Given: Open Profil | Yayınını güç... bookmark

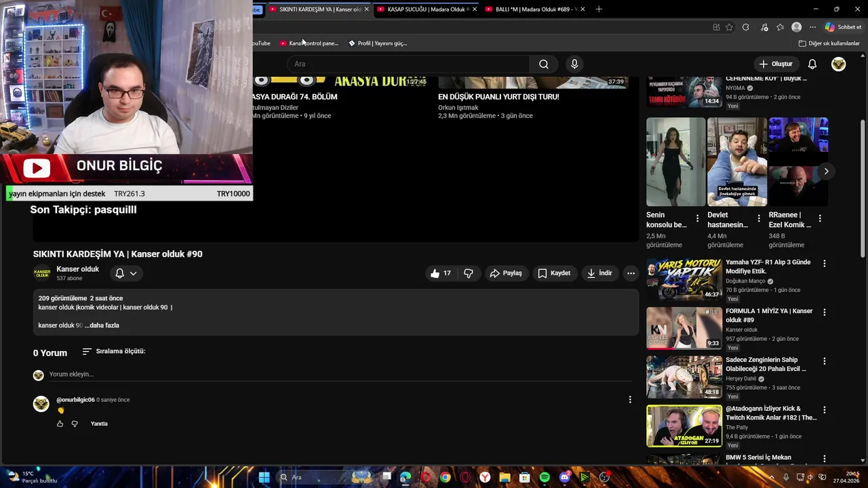Looking at the screenshot, I should (x=378, y=43).
